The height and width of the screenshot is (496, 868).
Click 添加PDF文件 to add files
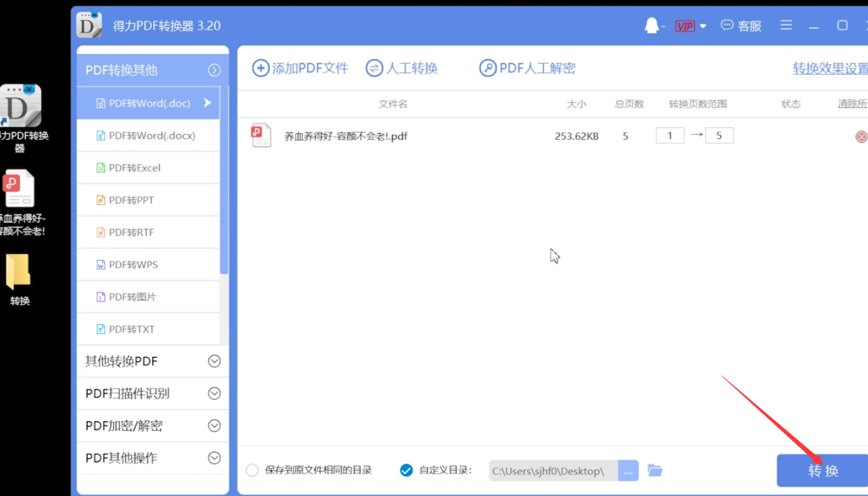click(x=300, y=68)
